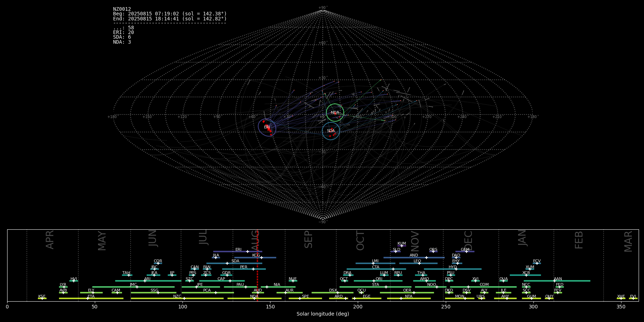Click the APR month label in timeline
The height and width of the screenshot is (322, 644).
click(x=50, y=240)
